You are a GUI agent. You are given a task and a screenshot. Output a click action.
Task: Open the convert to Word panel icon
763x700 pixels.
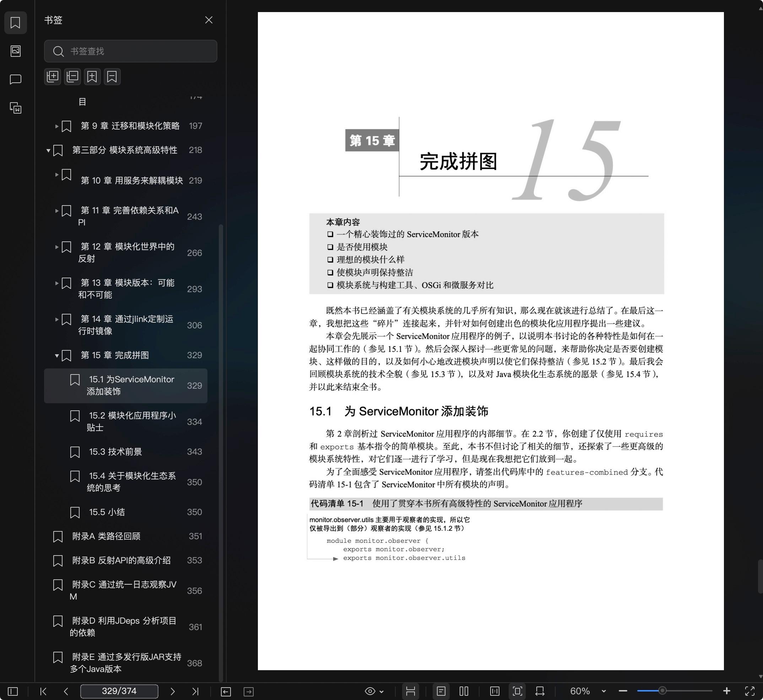(16, 108)
